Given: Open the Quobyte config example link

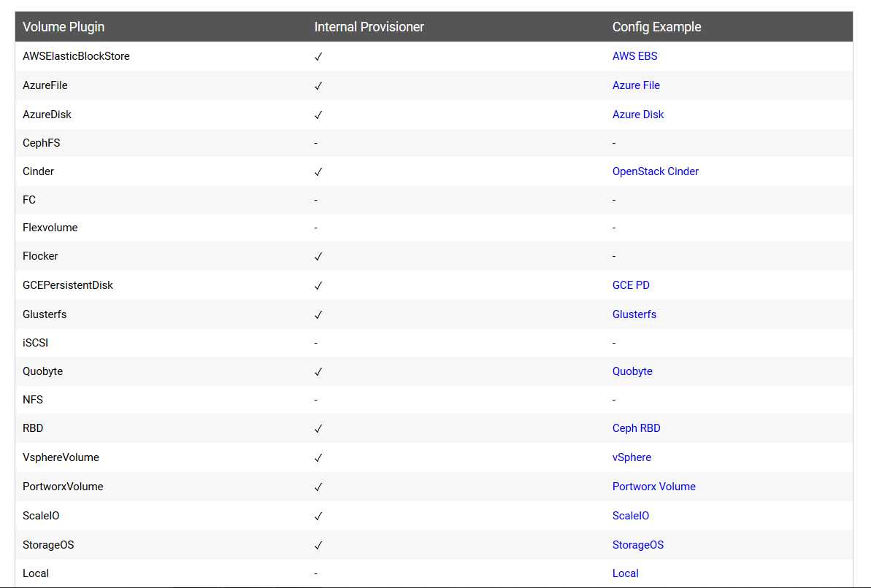Looking at the screenshot, I should (632, 371).
